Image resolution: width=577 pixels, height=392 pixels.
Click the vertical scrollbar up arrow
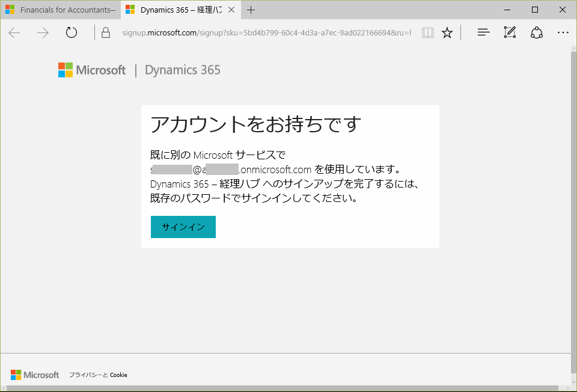(573, 49)
